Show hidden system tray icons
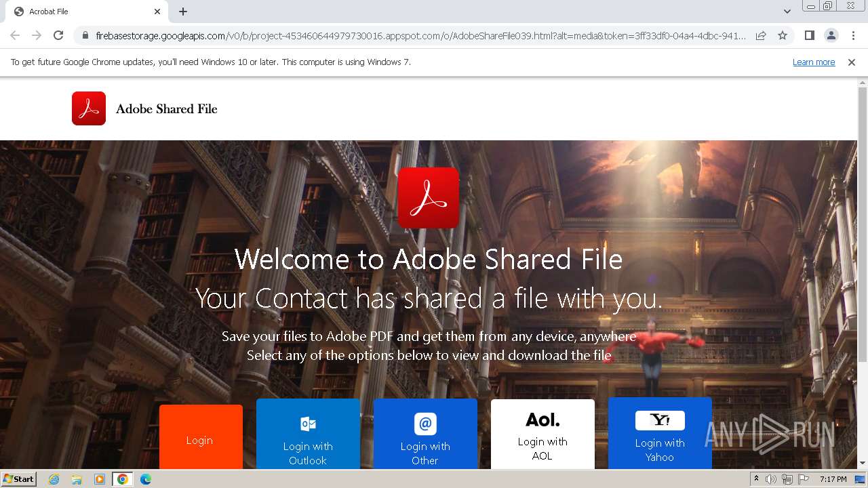The image size is (868, 488). tap(756, 479)
